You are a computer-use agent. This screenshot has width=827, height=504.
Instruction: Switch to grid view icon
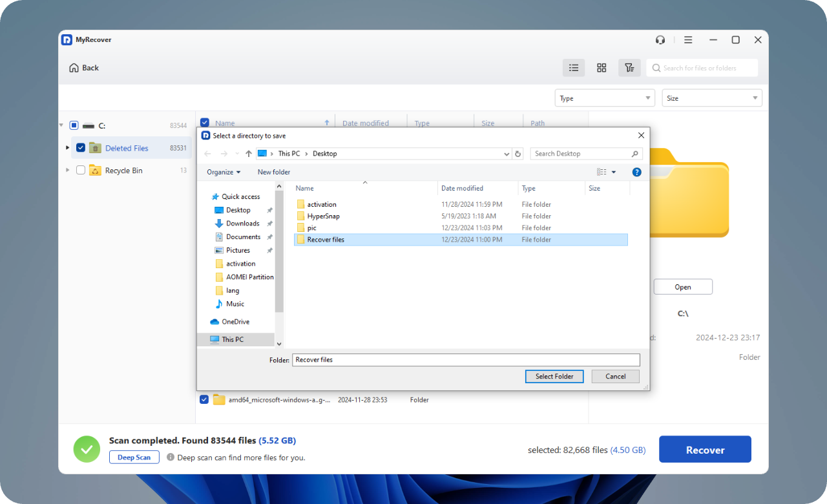[602, 68]
